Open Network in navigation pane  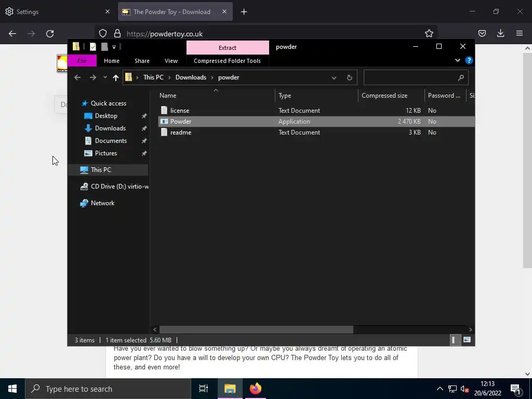[x=102, y=203]
